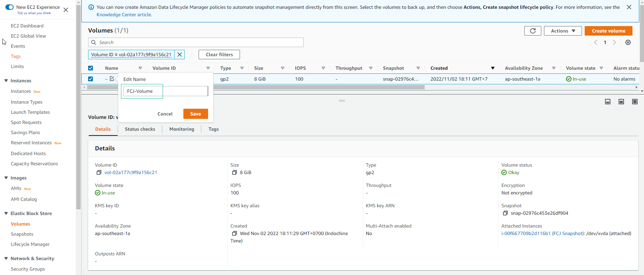Expand details pane to full screen
The image size is (644, 275).
click(x=635, y=102)
